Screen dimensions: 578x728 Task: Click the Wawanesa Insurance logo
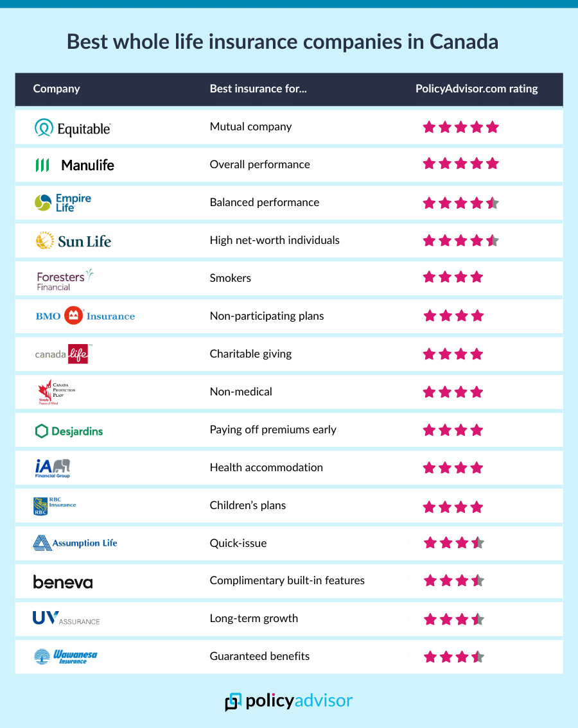(66, 656)
